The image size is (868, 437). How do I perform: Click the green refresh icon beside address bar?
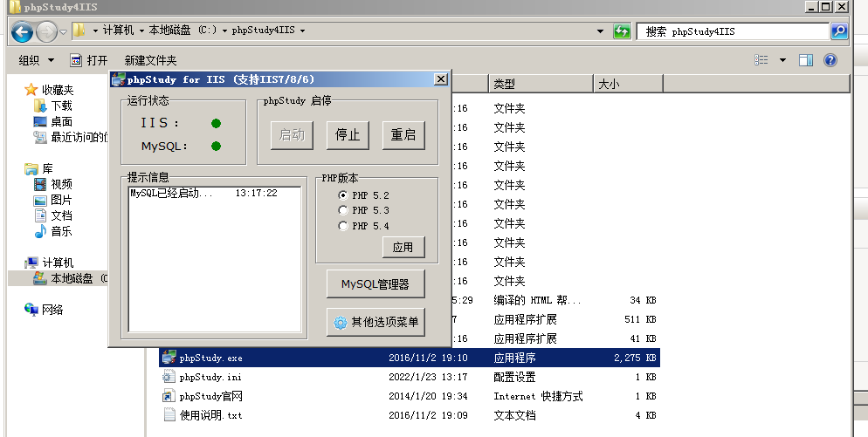[623, 31]
